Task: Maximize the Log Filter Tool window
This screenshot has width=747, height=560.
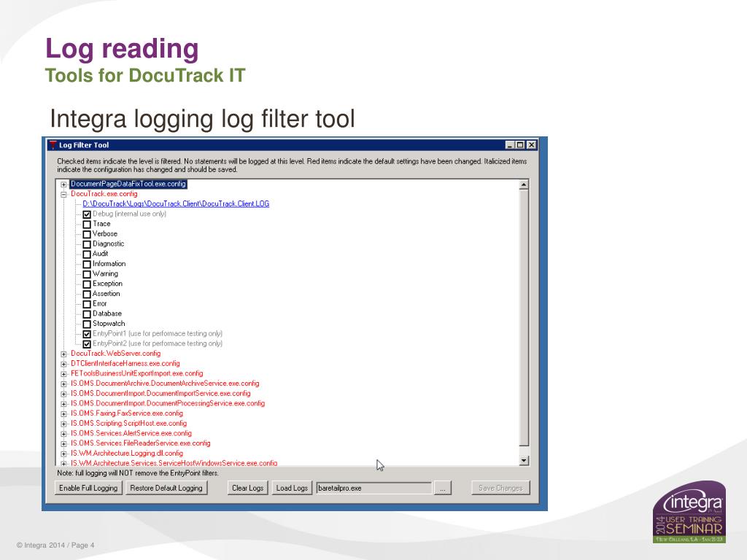Action: 520,145
